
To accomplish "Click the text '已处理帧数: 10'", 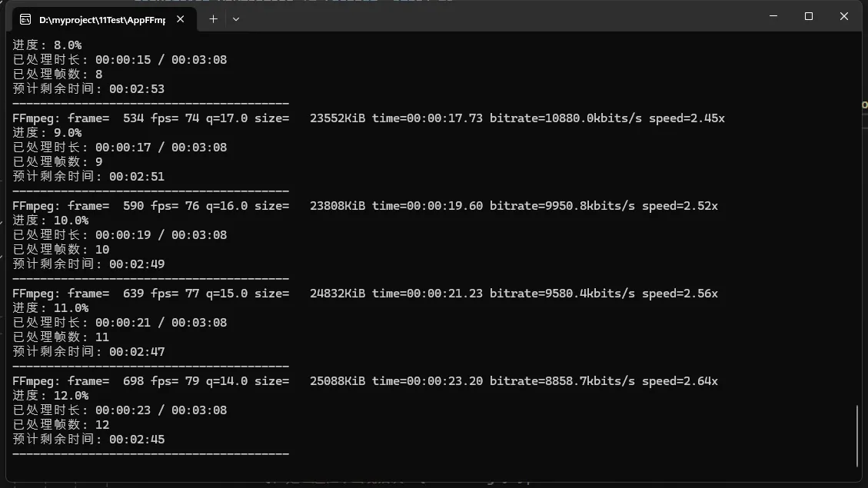I will [x=61, y=250].
